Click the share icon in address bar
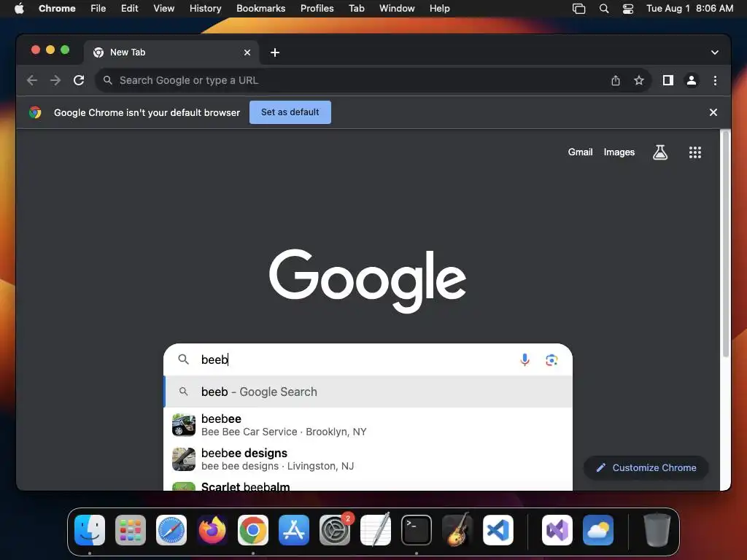The width and height of the screenshot is (747, 560). click(x=616, y=80)
